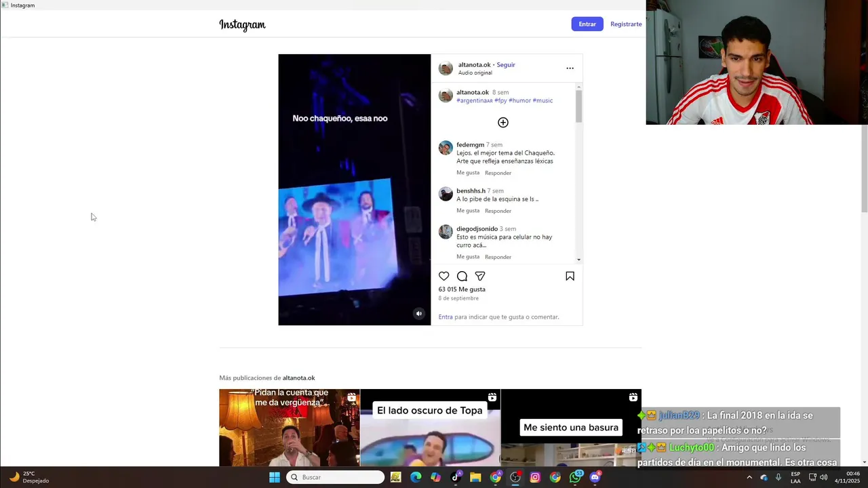Click Me gusta under diegodjsonido's comment
The width and height of the screenshot is (868, 488).
point(468,257)
